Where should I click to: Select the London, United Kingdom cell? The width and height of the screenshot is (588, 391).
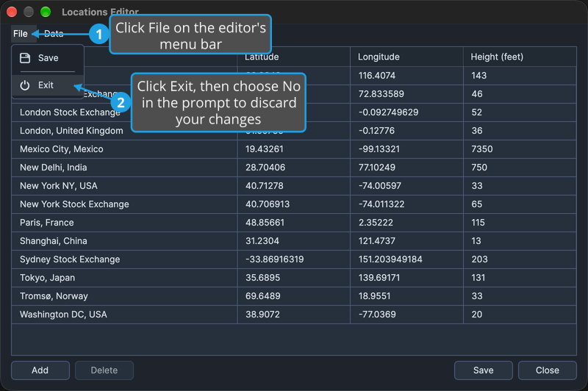click(x=124, y=131)
